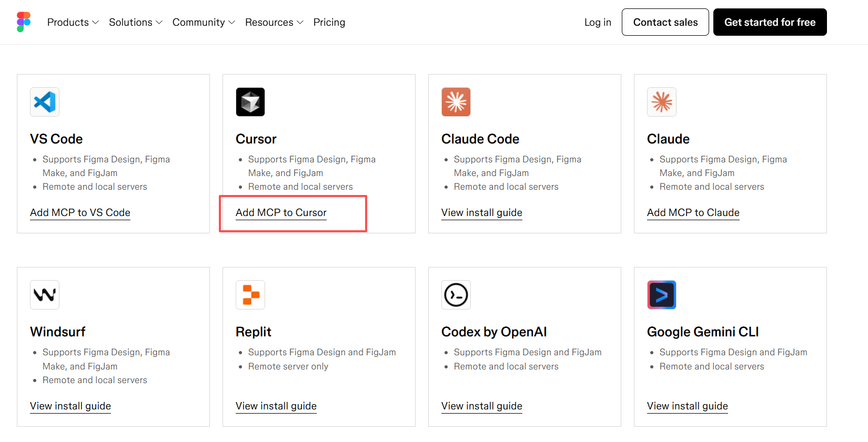Click Get started for free button
868x442 pixels.
coord(770,22)
